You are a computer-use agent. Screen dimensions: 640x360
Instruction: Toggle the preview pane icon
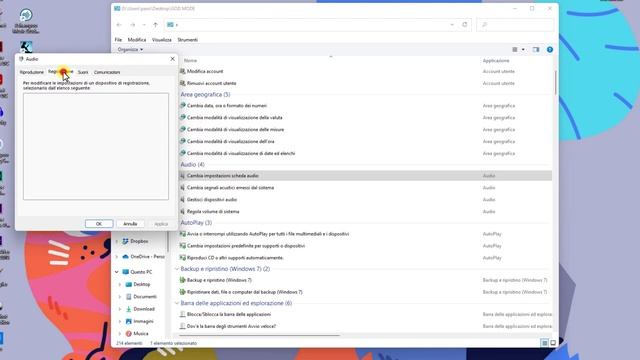(x=536, y=49)
